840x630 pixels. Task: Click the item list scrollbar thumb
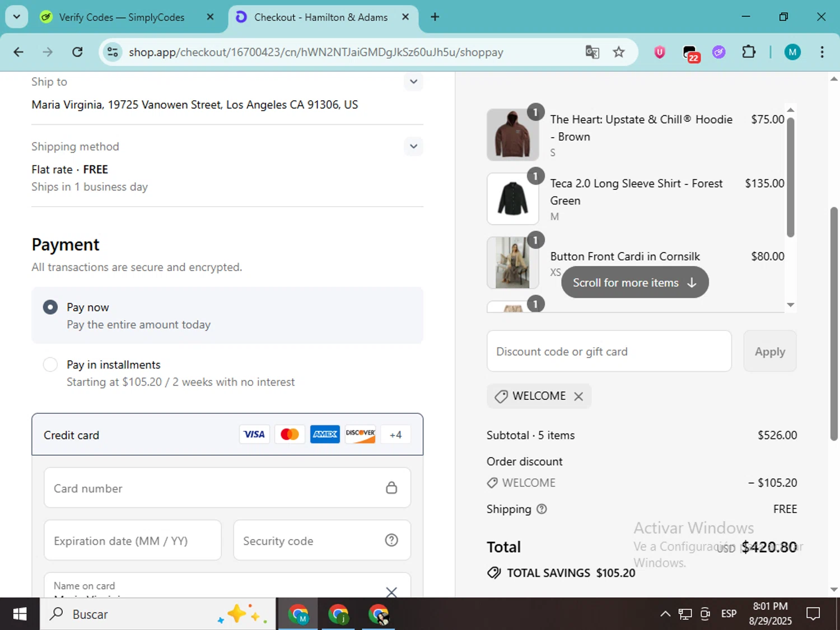791,178
